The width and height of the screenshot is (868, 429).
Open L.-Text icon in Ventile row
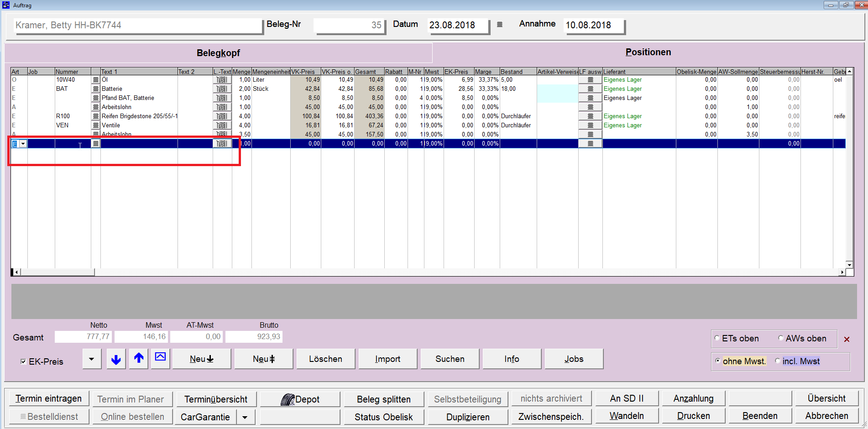click(222, 125)
